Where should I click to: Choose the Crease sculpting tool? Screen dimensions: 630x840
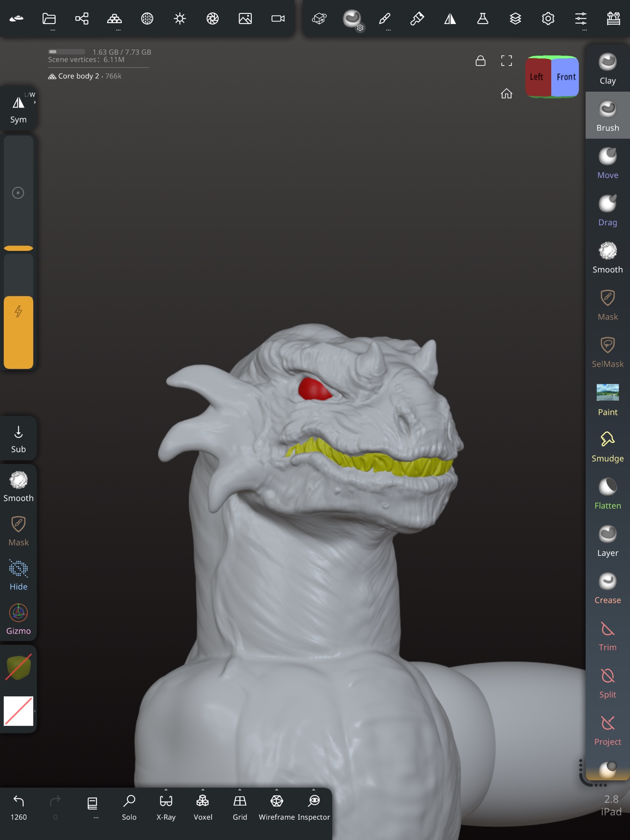(x=607, y=588)
